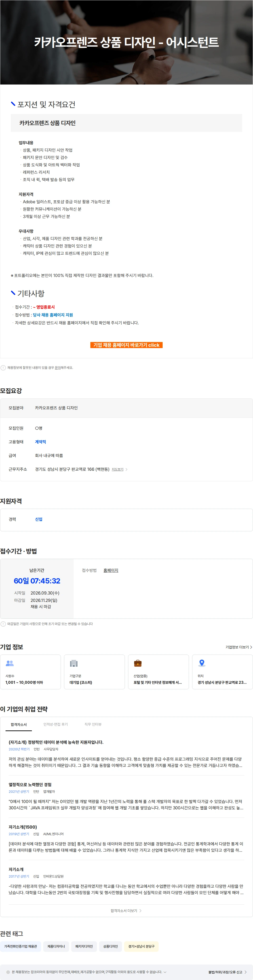Screen dimensions: 253x980
Task: Select the 제품디자이너 tag
Action: click(56, 946)
